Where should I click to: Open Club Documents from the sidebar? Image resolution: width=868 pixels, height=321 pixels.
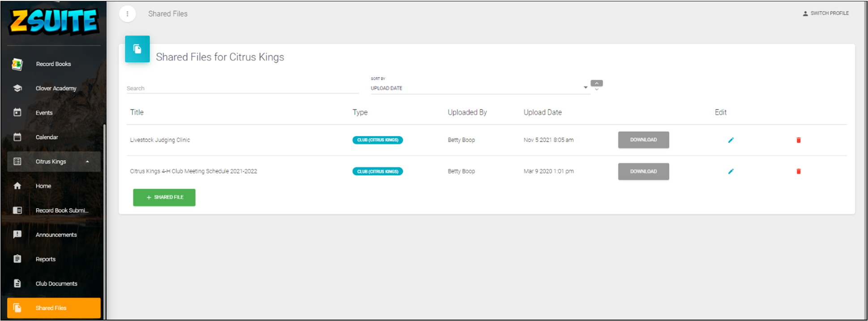pos(56,284)
